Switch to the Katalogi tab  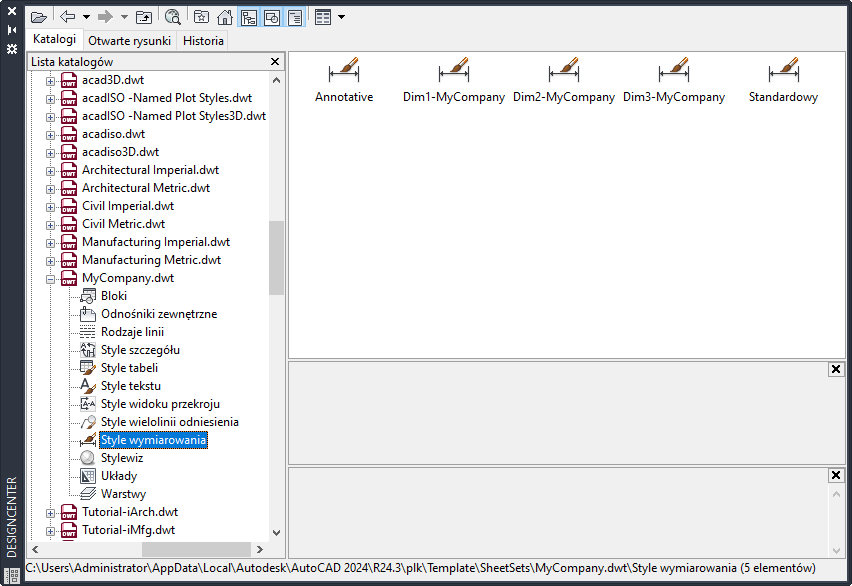click(54, 39)
